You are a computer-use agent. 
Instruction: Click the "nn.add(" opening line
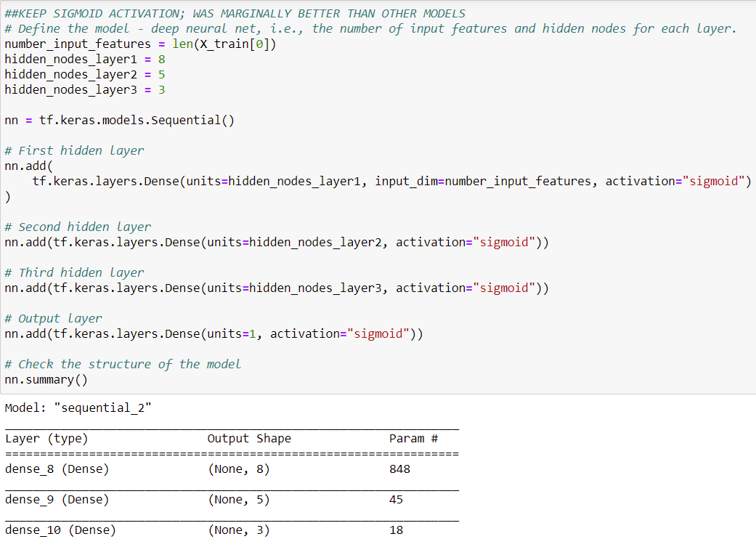[x=28, y=166]
